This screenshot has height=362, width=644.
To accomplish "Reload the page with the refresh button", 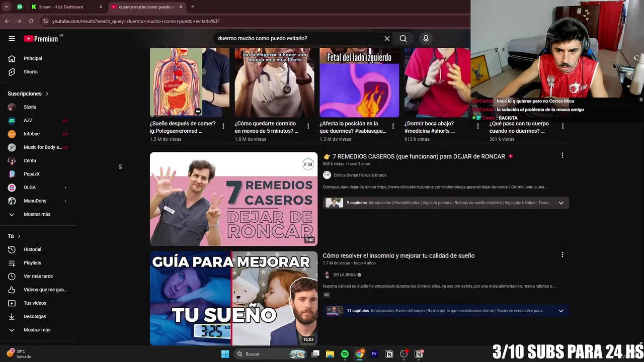I will (31, 21).
